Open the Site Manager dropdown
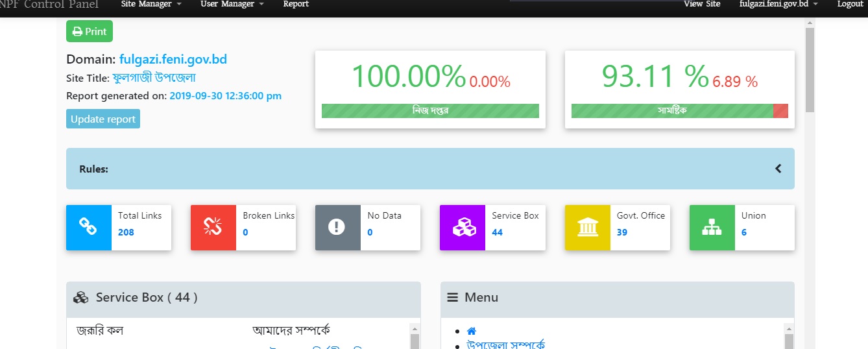This screenshot has width=868, height=349. (151, 5)
